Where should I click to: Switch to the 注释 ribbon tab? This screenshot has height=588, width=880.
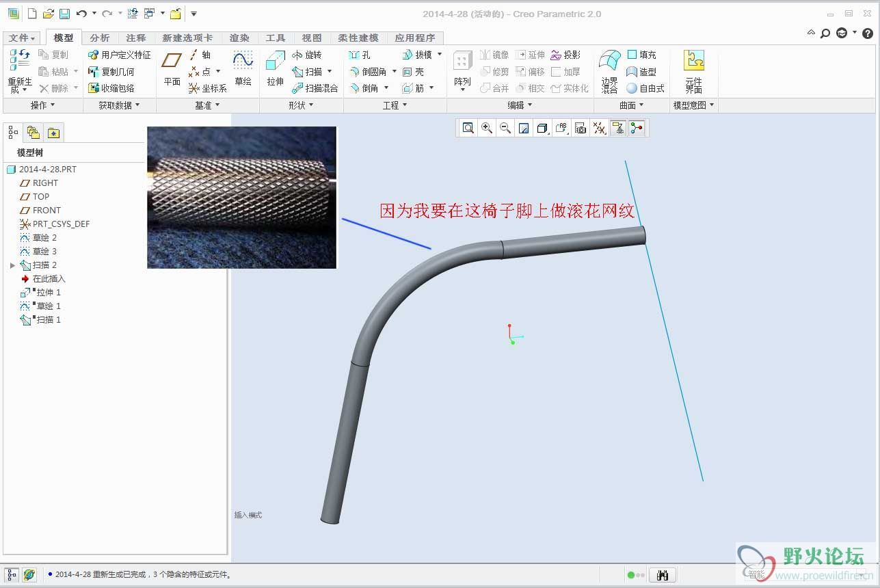coord(136,38)
